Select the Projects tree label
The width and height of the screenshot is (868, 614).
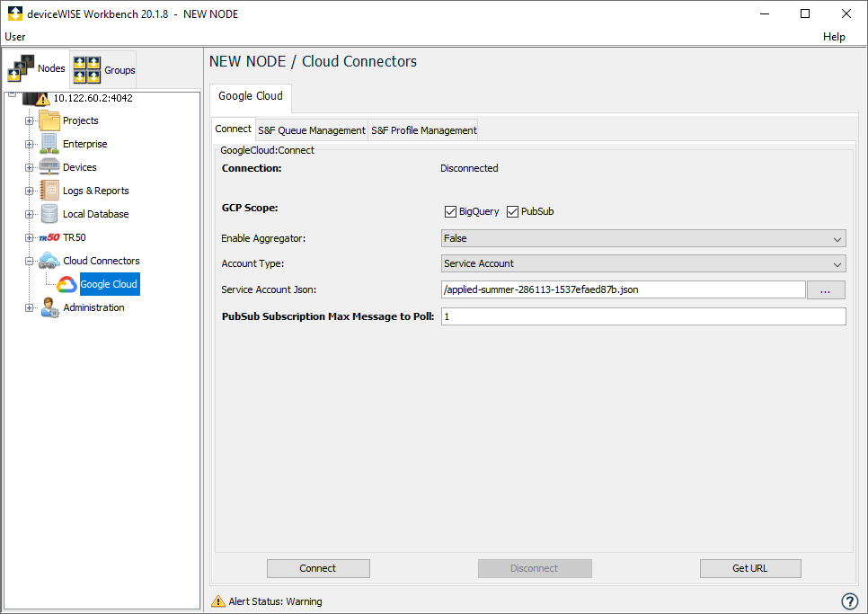80,120
